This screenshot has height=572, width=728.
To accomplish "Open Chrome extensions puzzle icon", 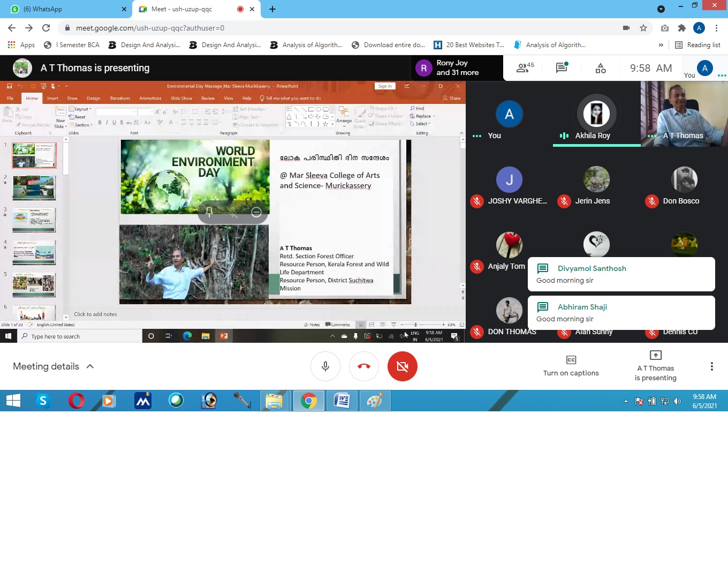I will pos(681,28).
